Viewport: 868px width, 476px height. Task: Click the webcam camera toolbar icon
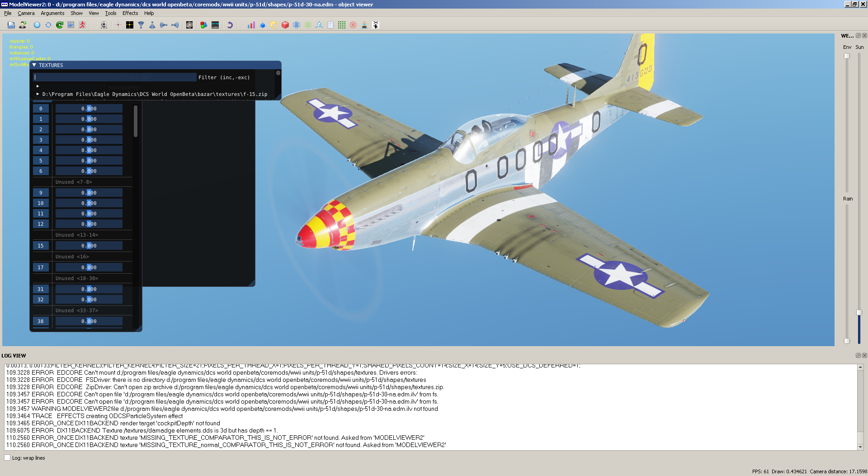pos(104,25)
